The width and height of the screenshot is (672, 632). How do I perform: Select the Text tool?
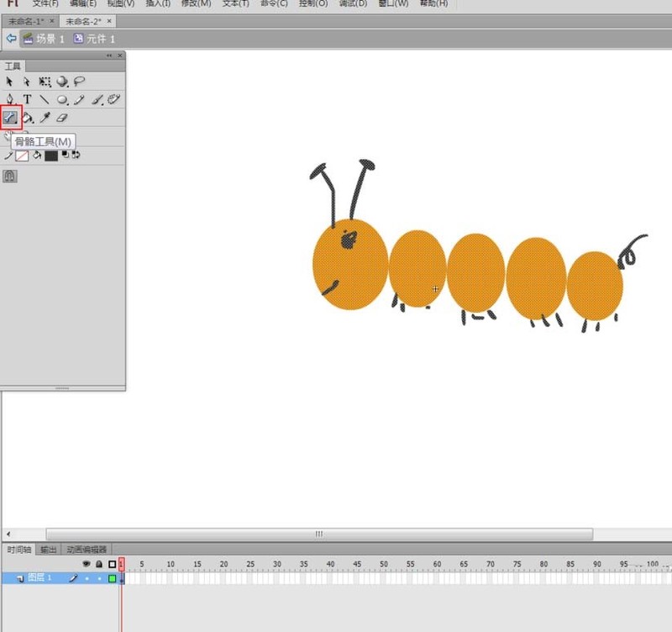(x=27, y=99)
